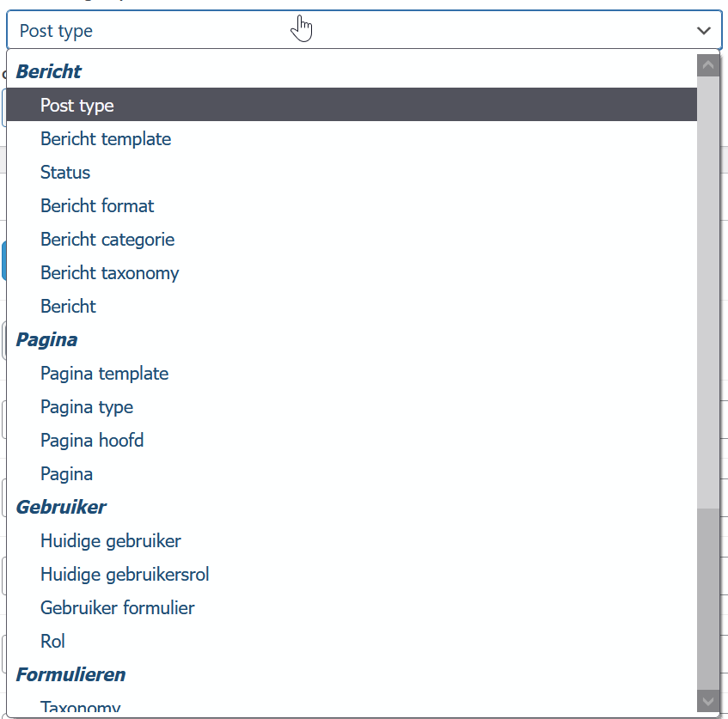Click the scrollbar up arrow
Viewport: 728px width, 719px height.
click(707, 64)
